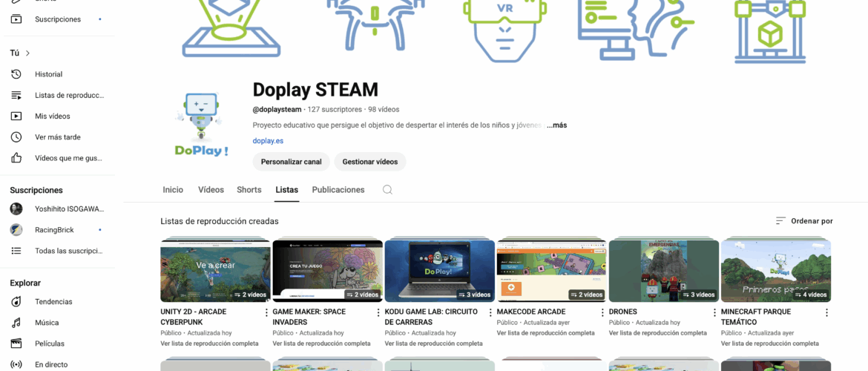The image size is (868, 371).
Task: Open the GAME MAKER: SPACE INVADERS thumbnail
Action: click(328, 271)
